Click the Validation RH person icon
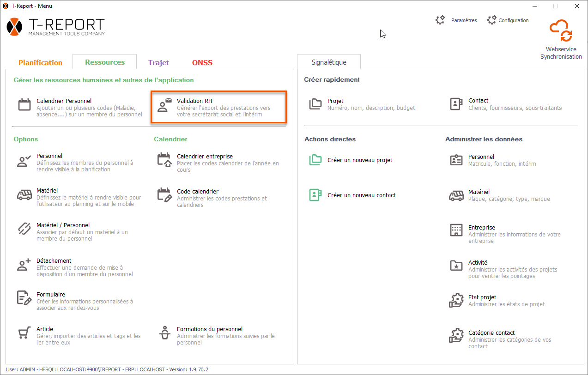Viewport: 588px width, 375px height. point(164,105)
